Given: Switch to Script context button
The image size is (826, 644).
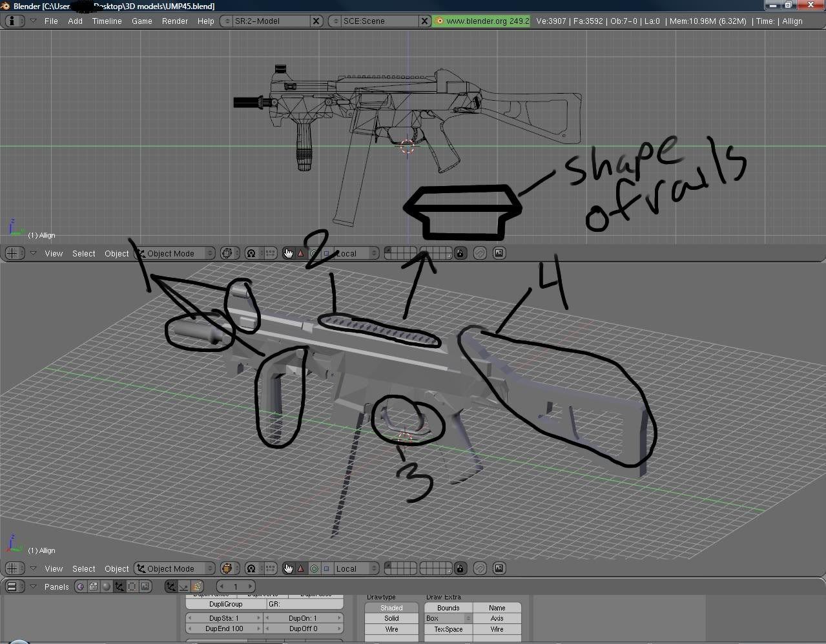Looking at the screenshot, I should click(94, 587).
